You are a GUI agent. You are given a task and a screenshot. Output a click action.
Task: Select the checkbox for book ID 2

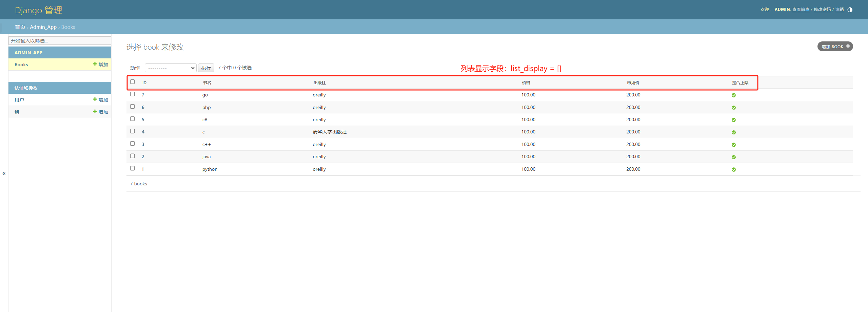[133, 156]
